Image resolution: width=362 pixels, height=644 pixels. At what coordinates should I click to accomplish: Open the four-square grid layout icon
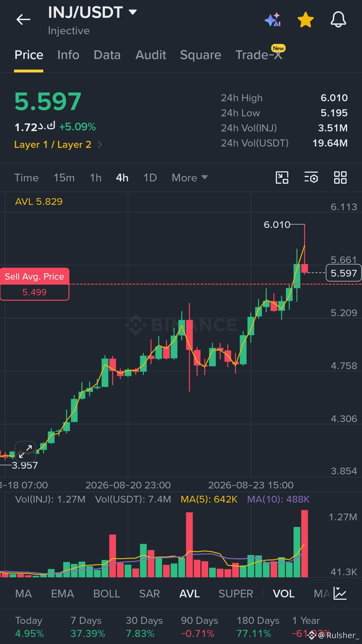click(340, 177)
